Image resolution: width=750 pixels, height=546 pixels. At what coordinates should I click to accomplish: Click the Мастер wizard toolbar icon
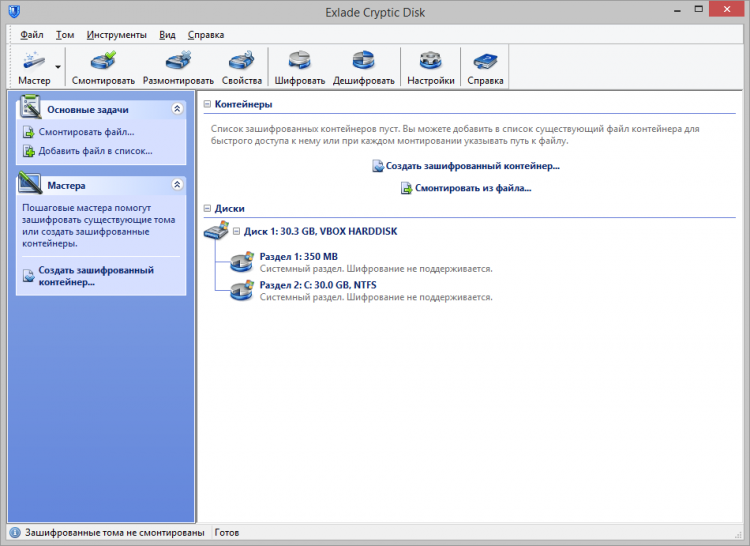tap(33, 61)
